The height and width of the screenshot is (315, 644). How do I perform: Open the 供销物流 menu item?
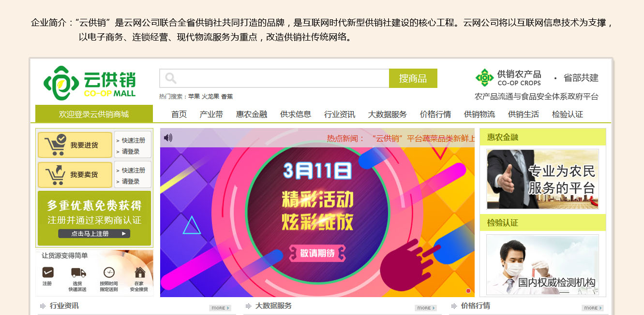coord(479,115)
